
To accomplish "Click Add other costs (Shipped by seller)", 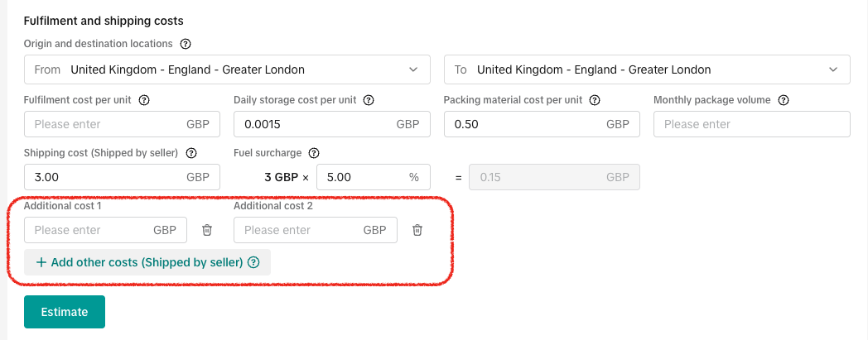I will click(138, 262).
